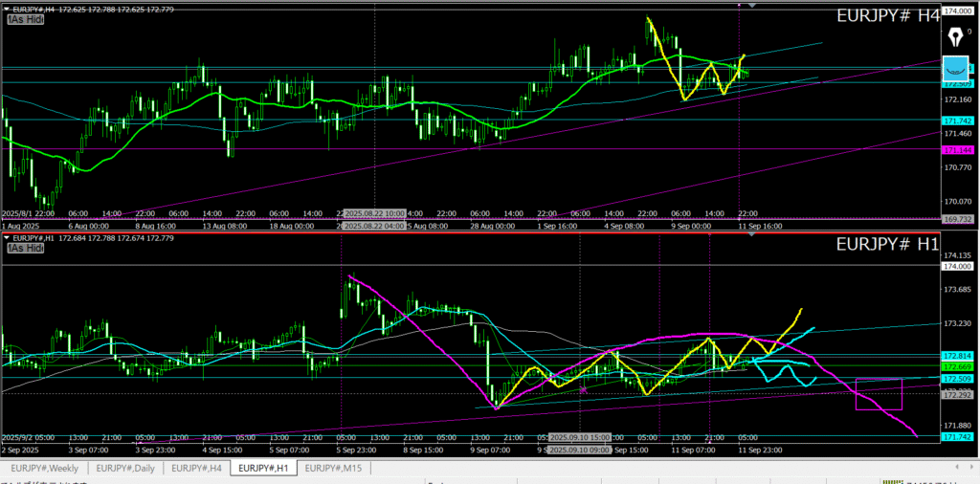Open the H1 chart's title dropdown triangle
980x484 pixels.
point(7,238)
